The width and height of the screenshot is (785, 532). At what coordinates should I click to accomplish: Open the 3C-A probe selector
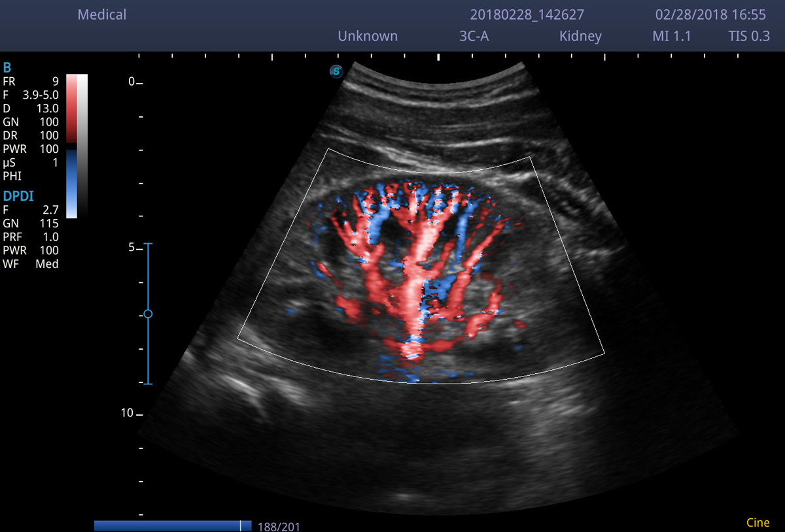tap(474, 37)
